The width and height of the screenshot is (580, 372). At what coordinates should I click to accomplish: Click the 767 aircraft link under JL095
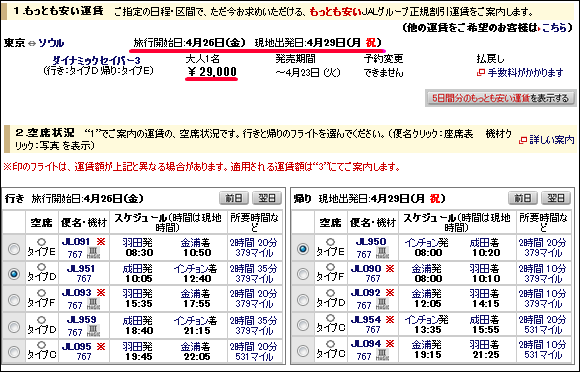pyautogui.click(x=84, y=356)
